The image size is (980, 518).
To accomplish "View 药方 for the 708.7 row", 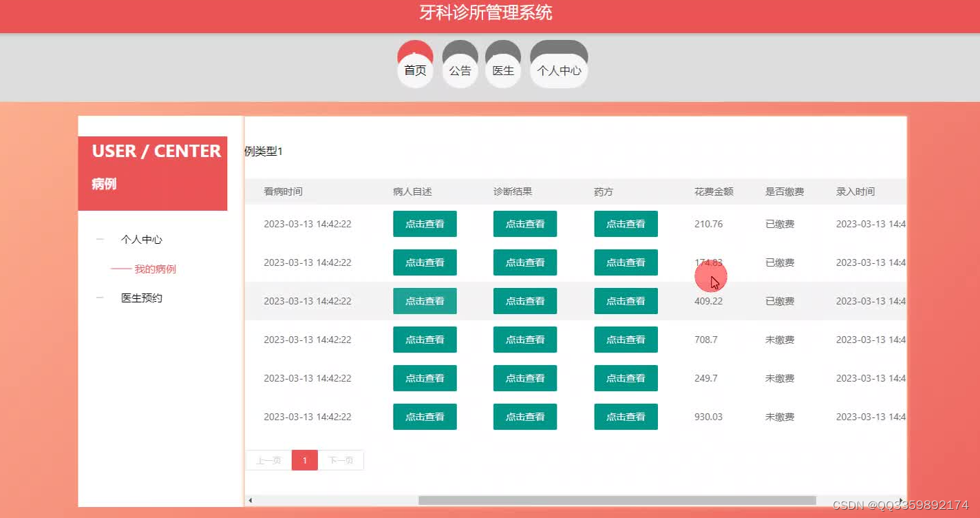I will 626,340.
